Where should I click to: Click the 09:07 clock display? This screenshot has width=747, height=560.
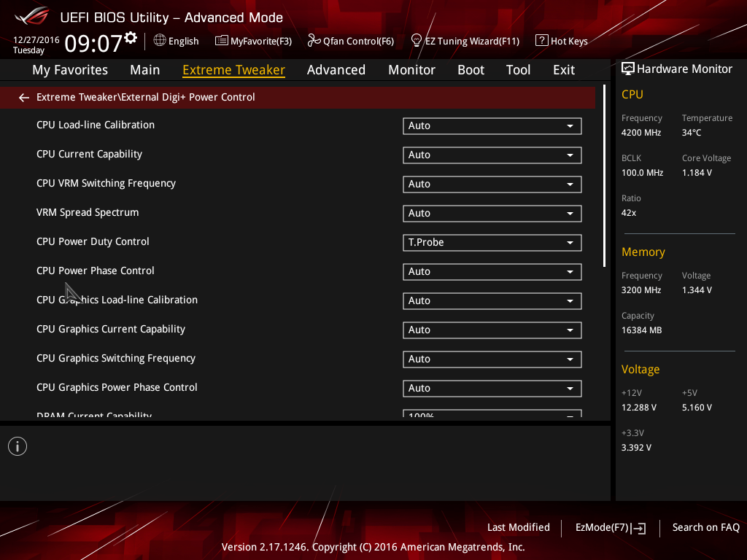(x=93, y=43)
